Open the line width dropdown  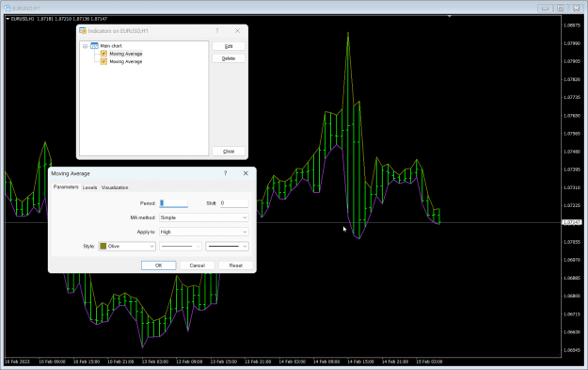(x=227, y=246)
